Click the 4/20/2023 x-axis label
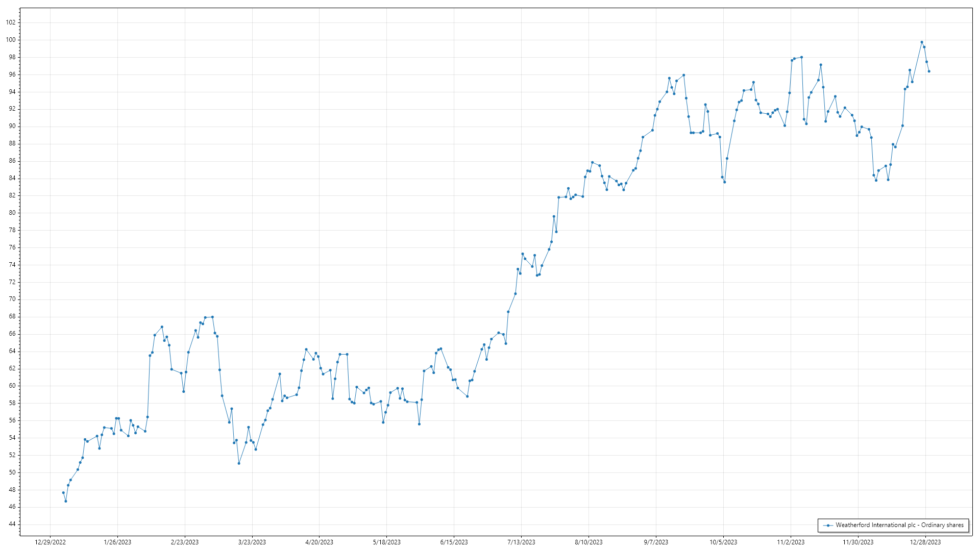The image size is (980, 551). [319, 542]
